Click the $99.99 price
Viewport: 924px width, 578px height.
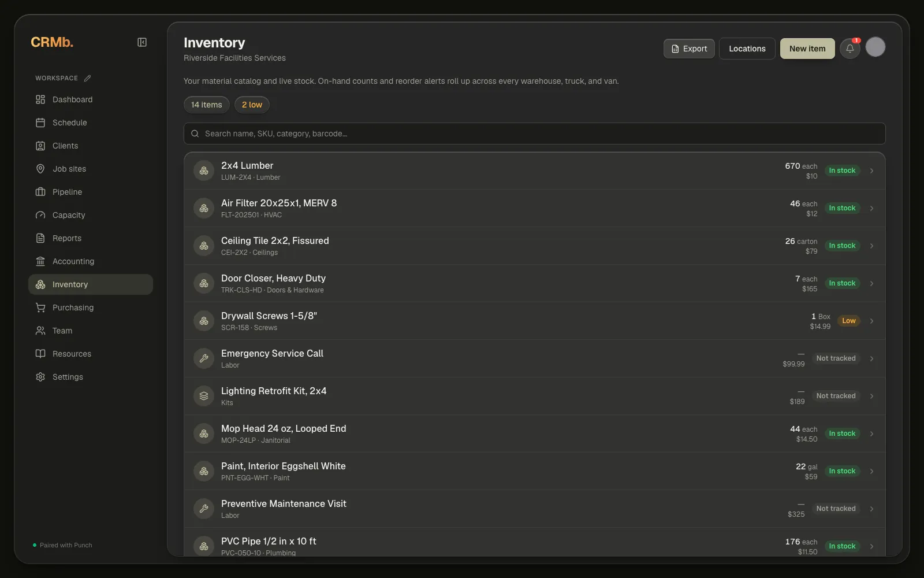793,364
